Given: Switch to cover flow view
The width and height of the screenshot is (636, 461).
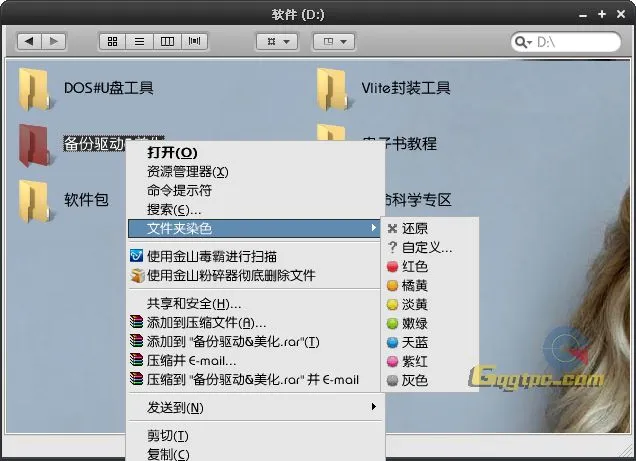Looking at the screenshot, I should [x=194, y=41].
